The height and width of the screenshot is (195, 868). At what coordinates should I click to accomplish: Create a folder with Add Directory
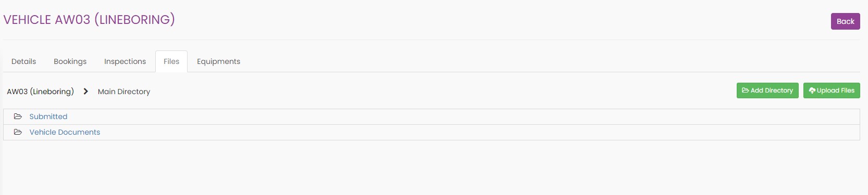click(x=767, y=90)
